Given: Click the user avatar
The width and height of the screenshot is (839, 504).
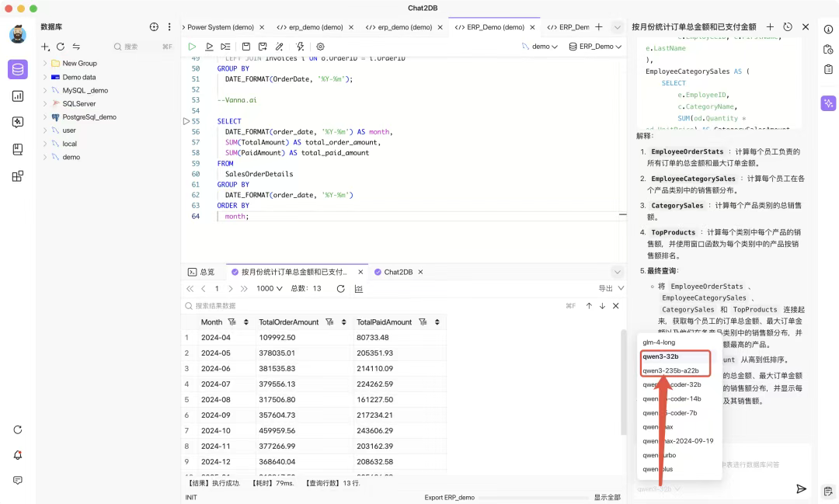Looking at the screenshot, I should click(18, 34).
